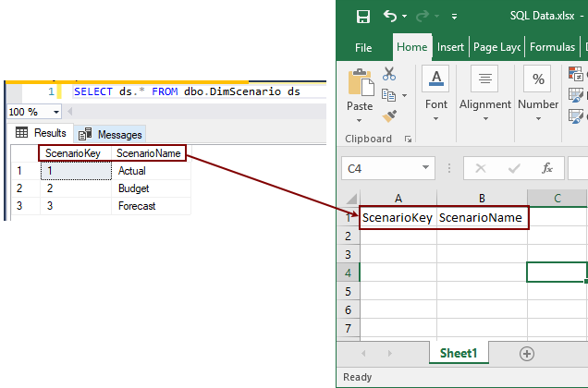This screenshot has height=388, width=588.
Task: Select column C header in Excel
Action: point(557,199)
